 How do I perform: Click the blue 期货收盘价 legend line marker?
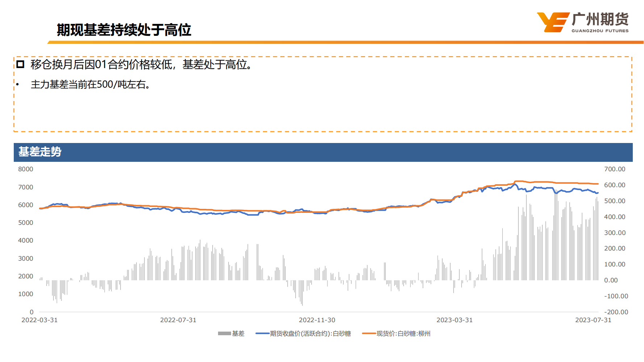[x=262, y=333]
